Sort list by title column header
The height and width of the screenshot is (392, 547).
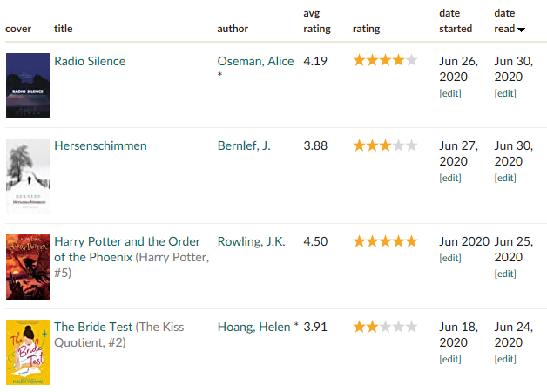coord(63,29)
